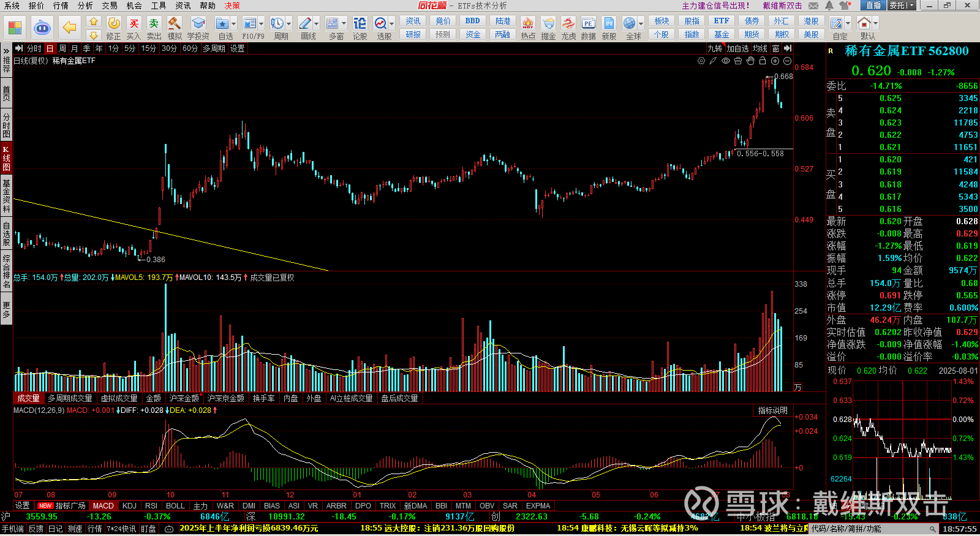Click the notification bell icon
Screen dimensions: 980x536
(x=829, y=6)
